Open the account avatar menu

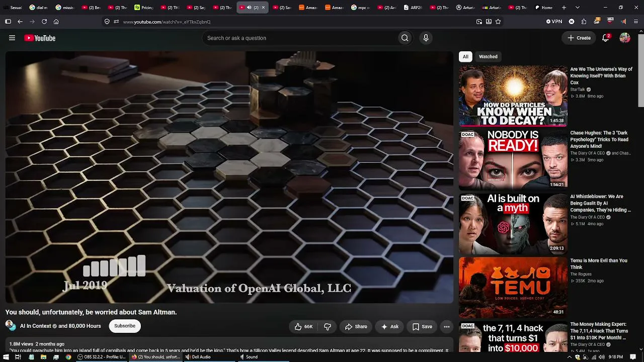point(625,38)
